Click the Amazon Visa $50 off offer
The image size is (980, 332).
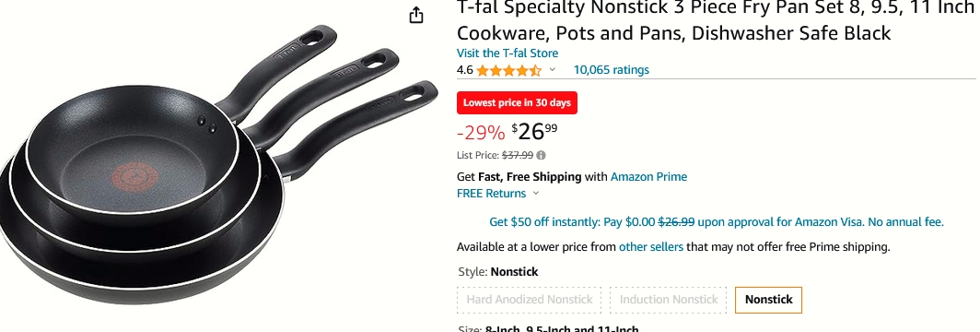(717, 222)
